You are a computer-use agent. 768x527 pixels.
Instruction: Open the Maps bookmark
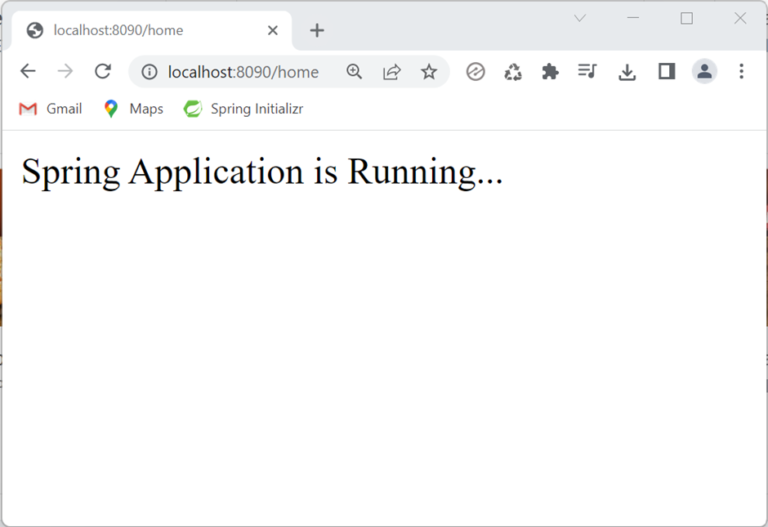click(134, 109)
